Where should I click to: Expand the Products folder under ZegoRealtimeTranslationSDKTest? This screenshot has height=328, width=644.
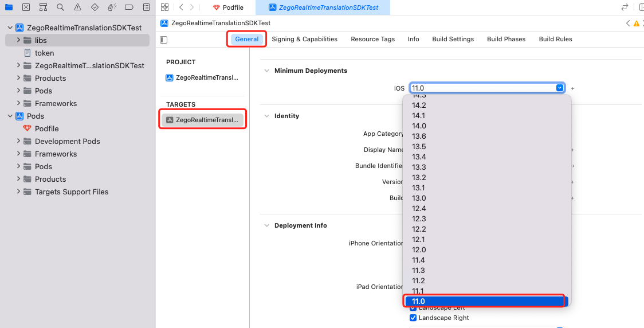click(18, 78)
